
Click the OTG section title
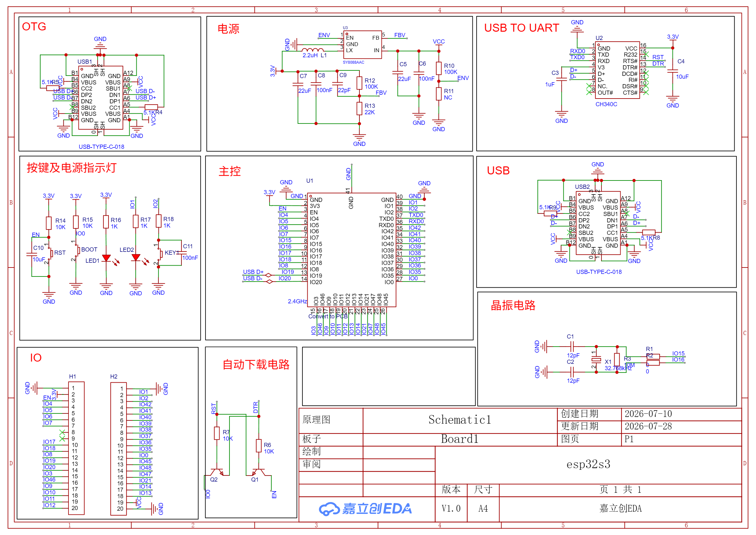pos(34,27)
